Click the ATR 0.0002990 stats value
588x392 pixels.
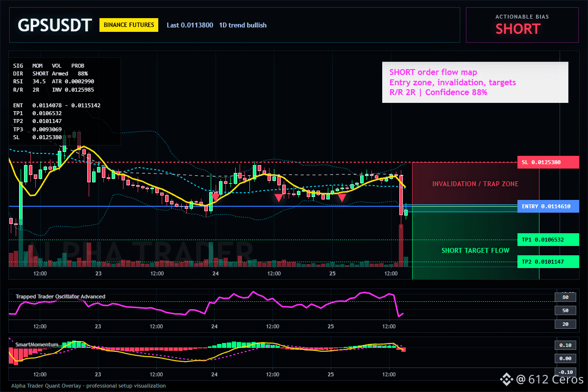pos(73,81)
